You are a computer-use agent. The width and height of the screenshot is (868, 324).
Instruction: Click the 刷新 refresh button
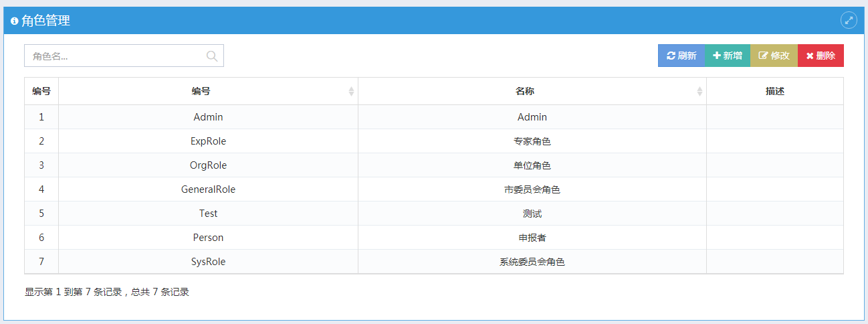tap(681, 56)
